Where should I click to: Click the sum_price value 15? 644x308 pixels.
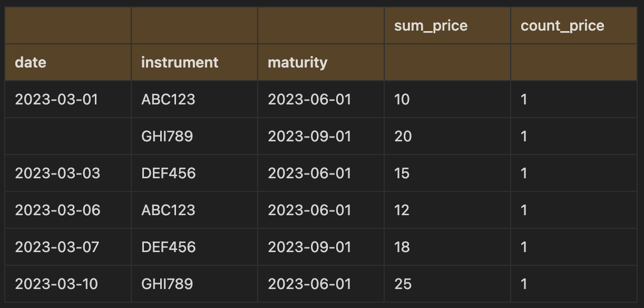tap(447, 173)
